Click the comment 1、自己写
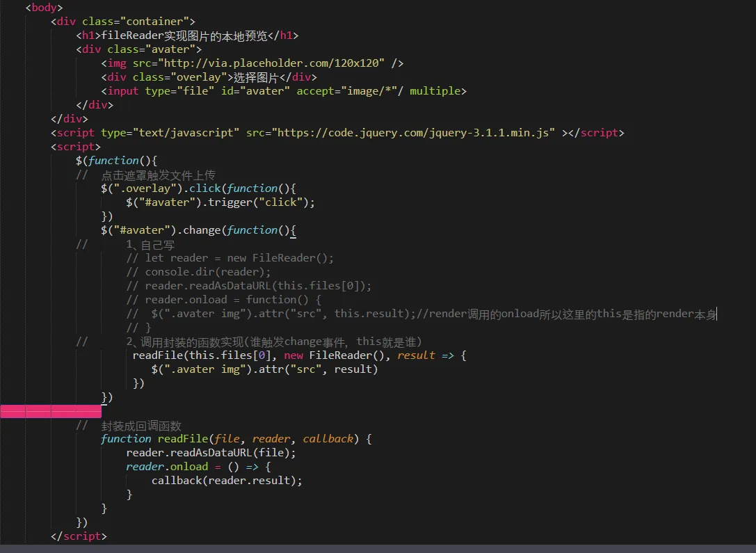 tap(150, 244)
